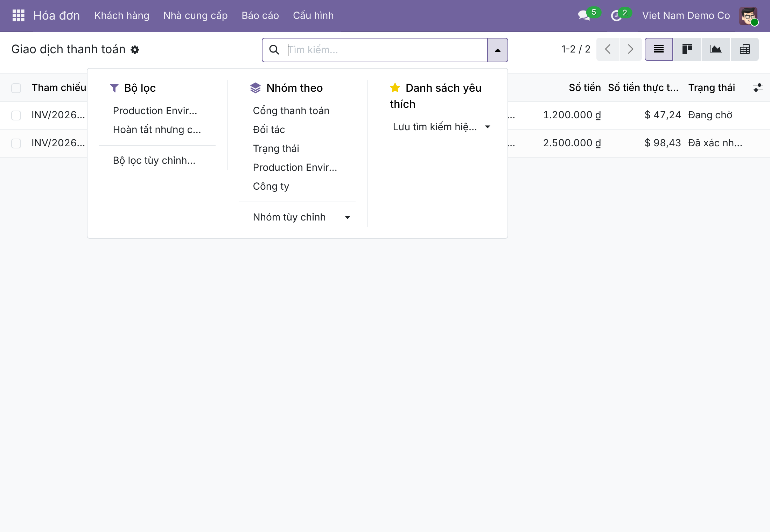Click the user avatar in top bar
This screenshot has width=770, height=532.
[x=749, y=16]
